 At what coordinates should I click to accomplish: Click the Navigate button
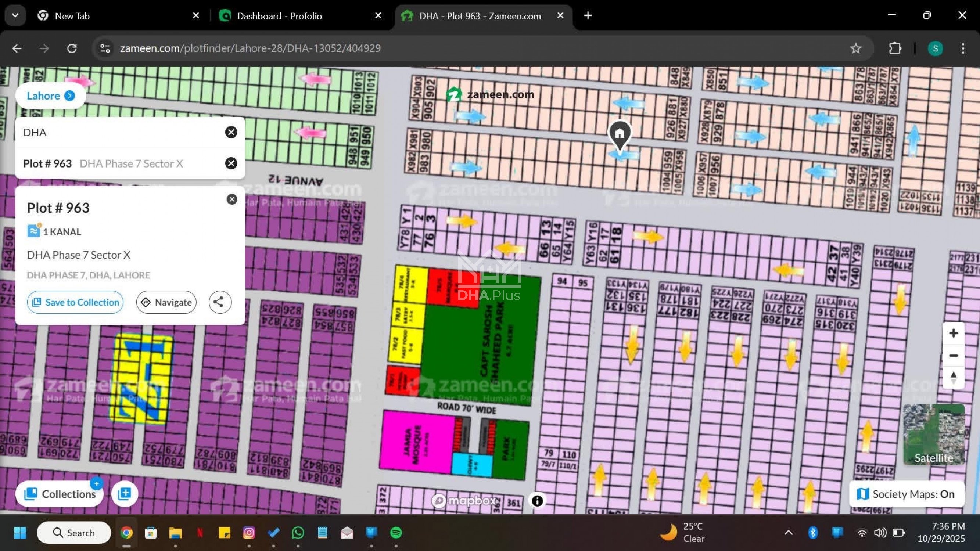pos(166,302)
